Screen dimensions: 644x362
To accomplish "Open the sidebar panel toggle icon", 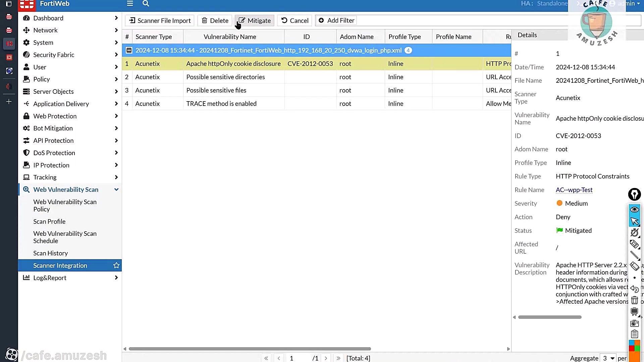I will (x=9, y=4).
